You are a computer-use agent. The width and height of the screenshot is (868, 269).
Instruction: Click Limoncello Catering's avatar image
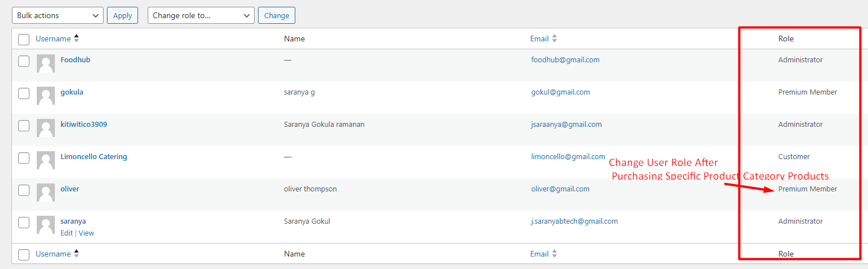click(x=46, y=161)
